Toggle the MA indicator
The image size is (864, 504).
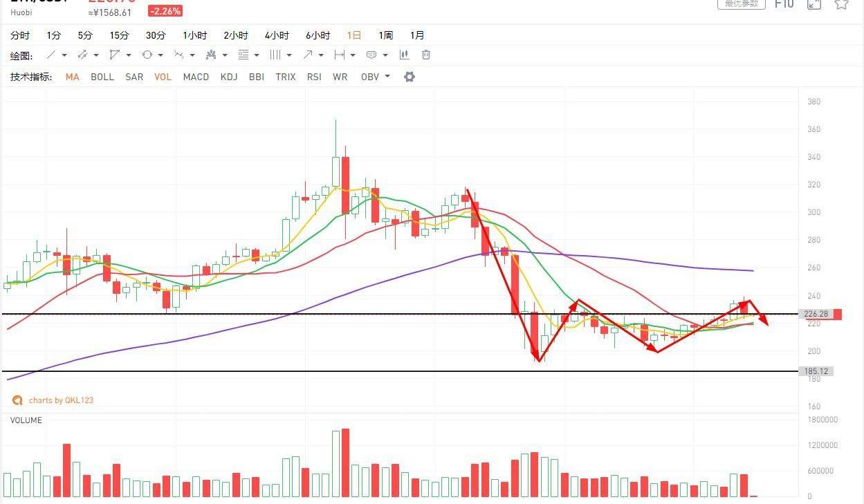[73, 77]
